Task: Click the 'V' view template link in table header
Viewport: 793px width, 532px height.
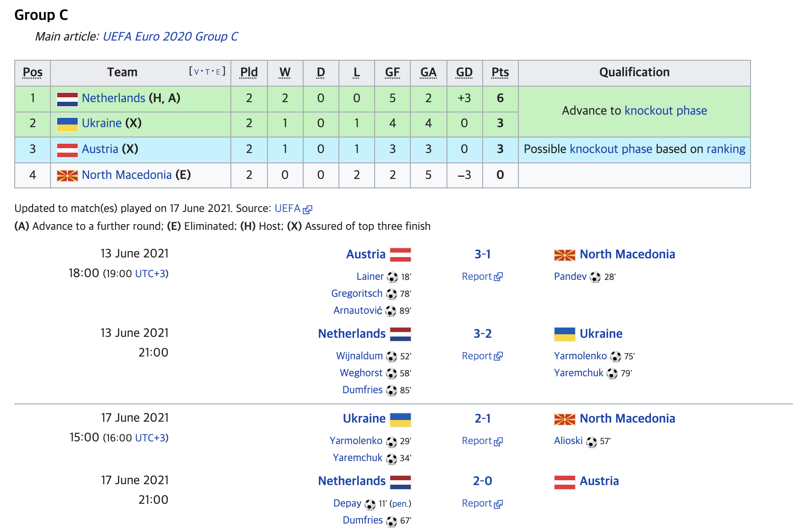Action: click(196, 72)
